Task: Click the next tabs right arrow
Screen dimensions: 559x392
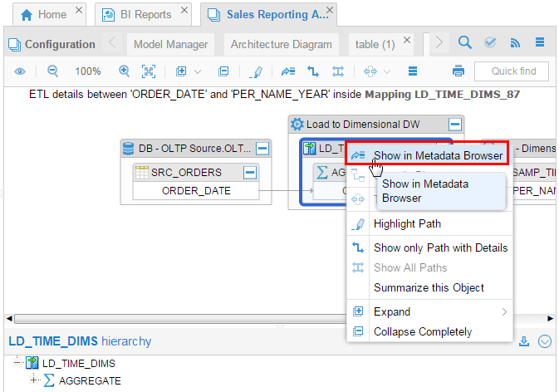Action: coord(439,42)
